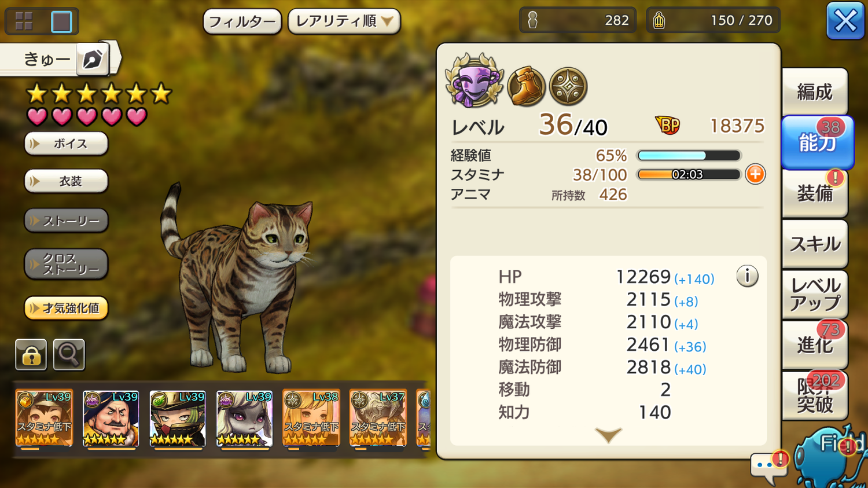Open the フィルター filter options
The height and width of the screenshot is (488, 868).
[x=242, y=22]
